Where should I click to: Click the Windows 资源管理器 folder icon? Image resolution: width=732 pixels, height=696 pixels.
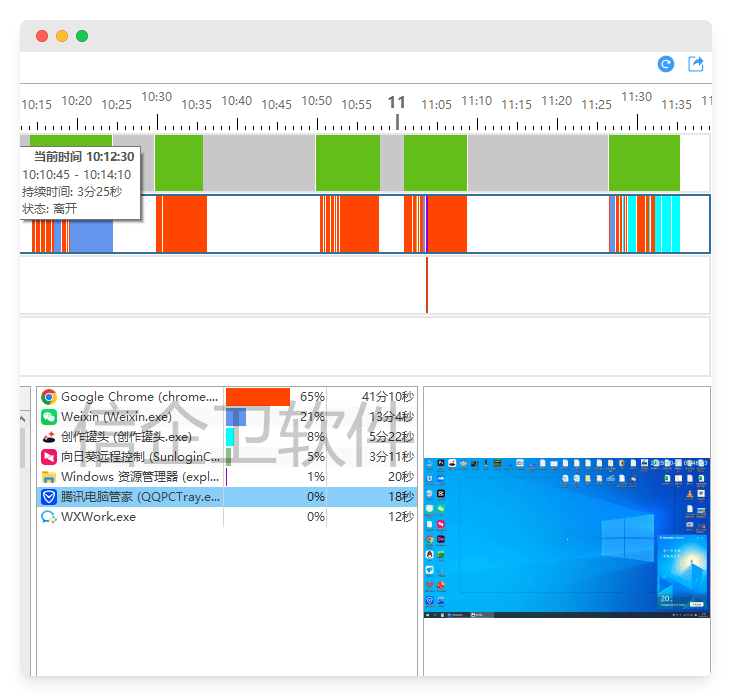[49, 477]
